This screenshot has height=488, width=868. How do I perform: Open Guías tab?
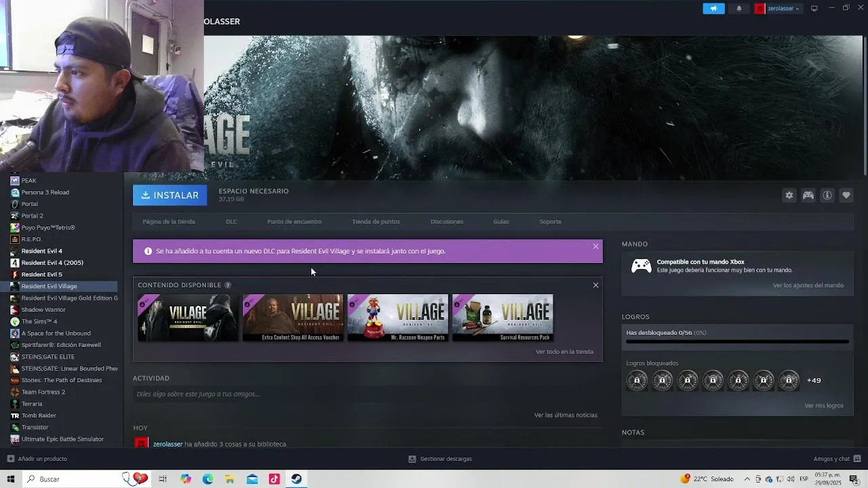pos(501,222)
